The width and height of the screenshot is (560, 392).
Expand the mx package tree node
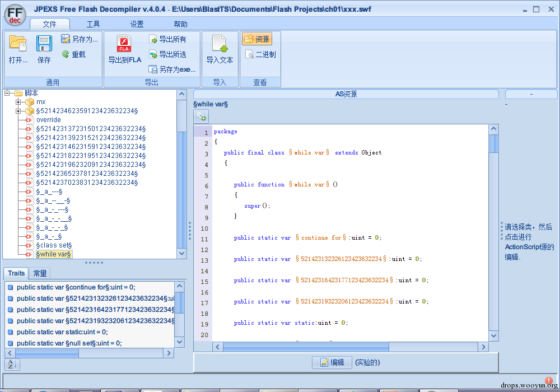pyautogui.click(x=18, y=102)
